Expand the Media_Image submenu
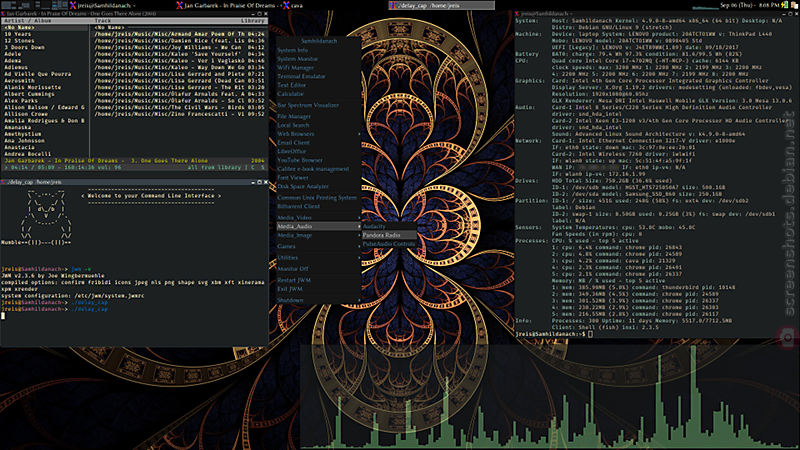This screenshot has width=800, height=450. 318,235
